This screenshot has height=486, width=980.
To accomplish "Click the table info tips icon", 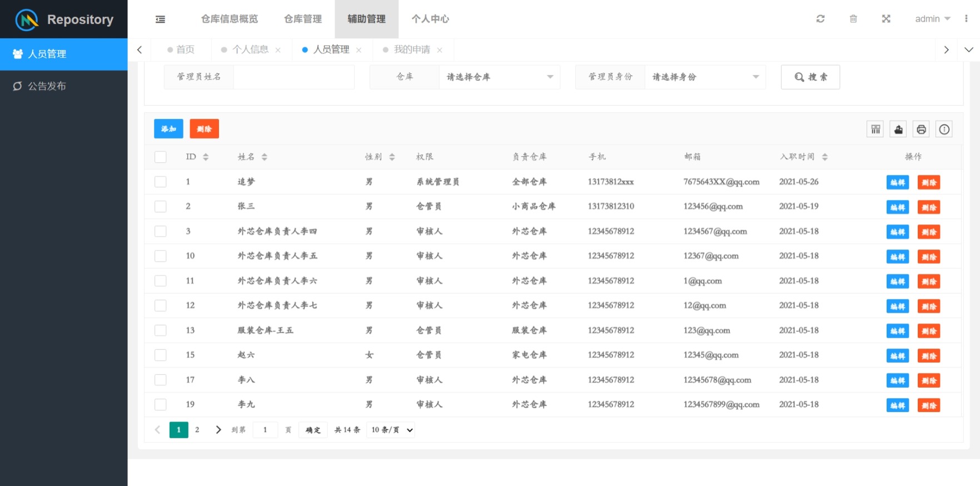I will [x=944, y=129].
